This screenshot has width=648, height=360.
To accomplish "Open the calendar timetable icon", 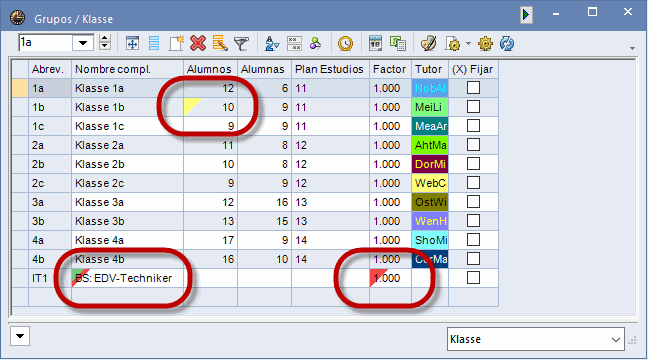I will (x=375, y=43).
